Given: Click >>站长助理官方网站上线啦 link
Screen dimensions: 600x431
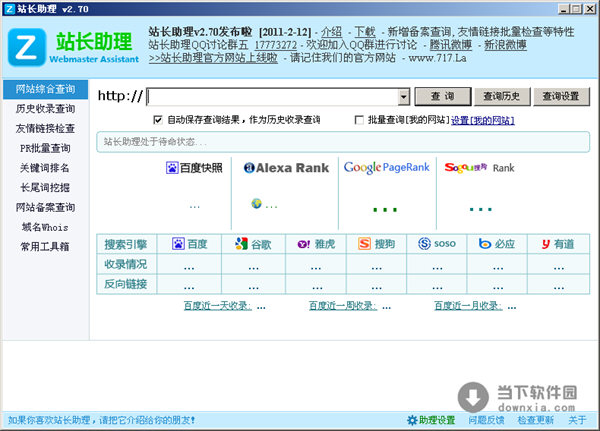Looking at the screenshot, I should pyautogui.click(x=213, y=58).
